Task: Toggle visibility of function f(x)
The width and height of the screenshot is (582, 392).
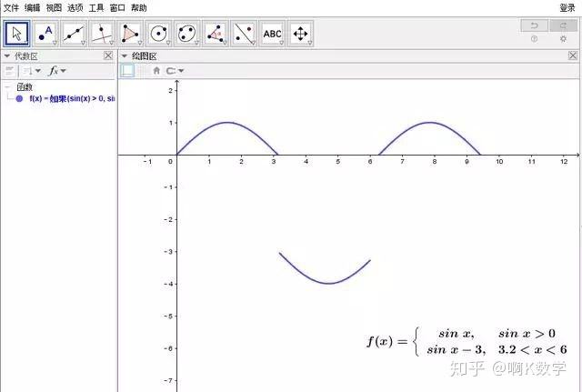Action: [x=19, y=99]
